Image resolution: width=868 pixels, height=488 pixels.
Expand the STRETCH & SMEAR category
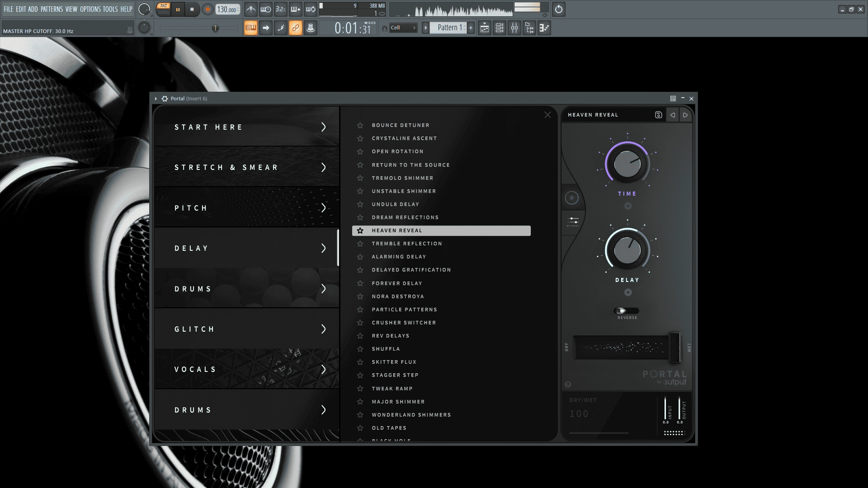(247, 167)
